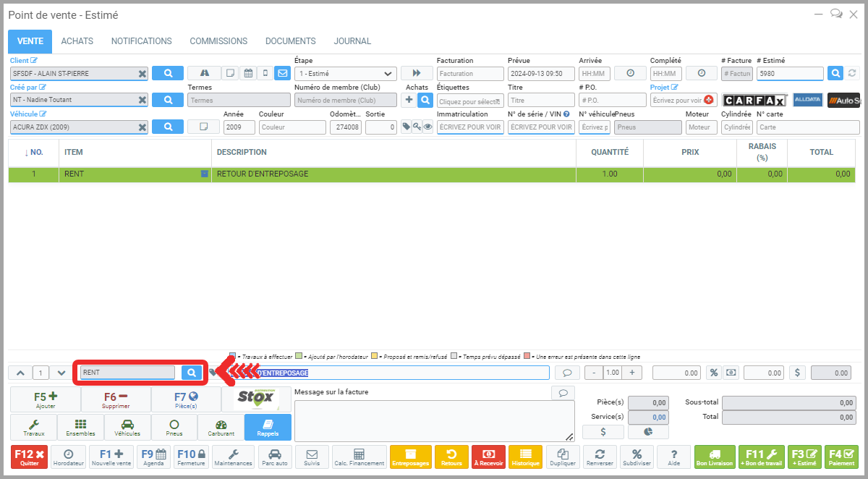Click the CARFAX logo button
This screenshot has width=868, height=479.
tap(754, 100)
